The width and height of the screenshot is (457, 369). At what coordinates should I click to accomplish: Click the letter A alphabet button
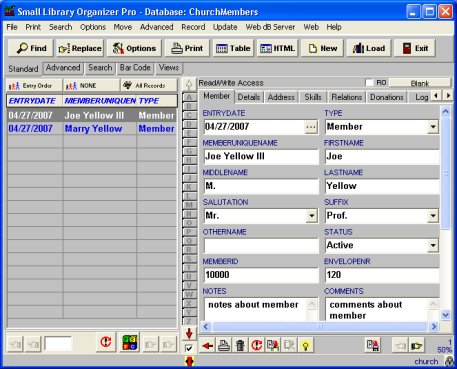pyautogui.click(x=189, y=97)
